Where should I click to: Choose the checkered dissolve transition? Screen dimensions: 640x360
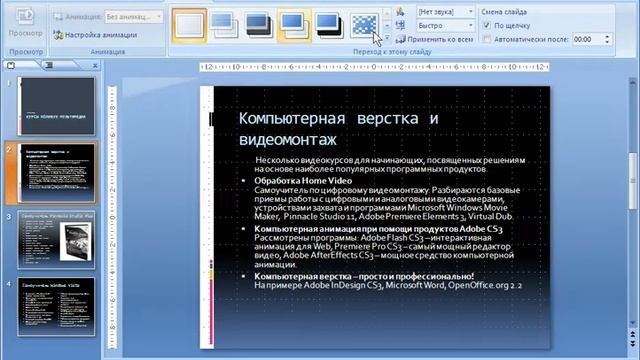point(364,25)
